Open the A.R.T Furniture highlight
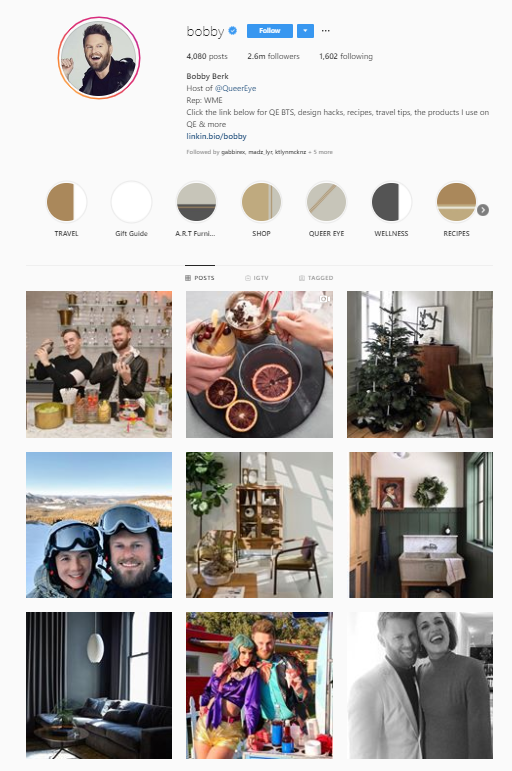Image resolution: width=512 pixels, height=771 pixels. click(196, 202)
